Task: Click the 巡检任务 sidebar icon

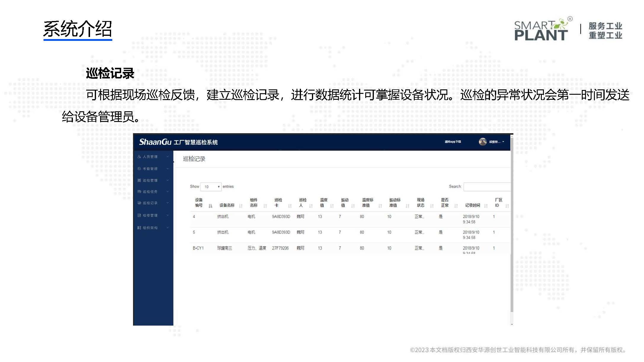Action: 139,192
